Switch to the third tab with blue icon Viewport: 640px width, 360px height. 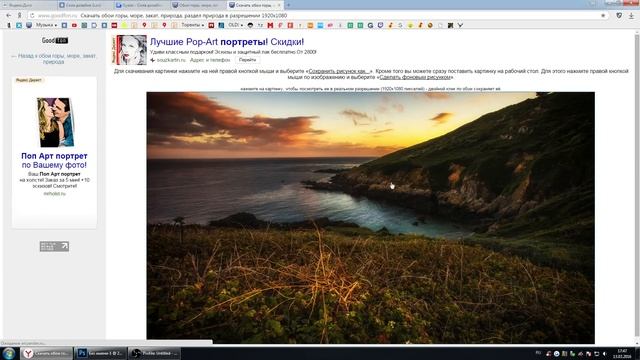tap(141, 5)
